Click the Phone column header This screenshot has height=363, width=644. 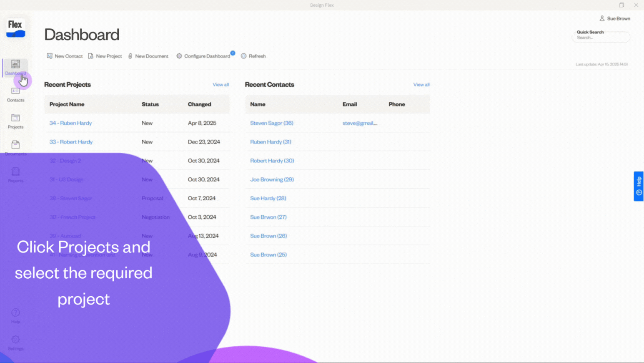click(397, 104)
